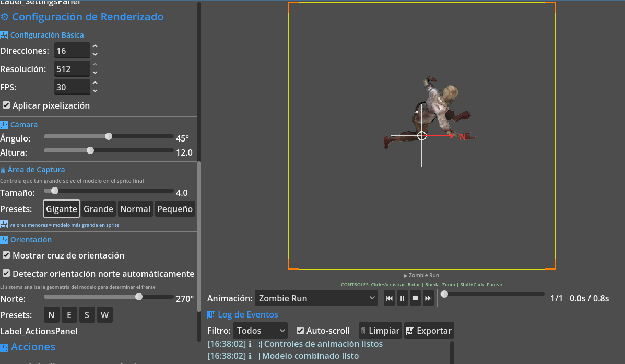Viewport: 625px width, 364px height.
Task: Click the animation timeline slider handle
Action: pyautogui.click(x=444, y=294)
